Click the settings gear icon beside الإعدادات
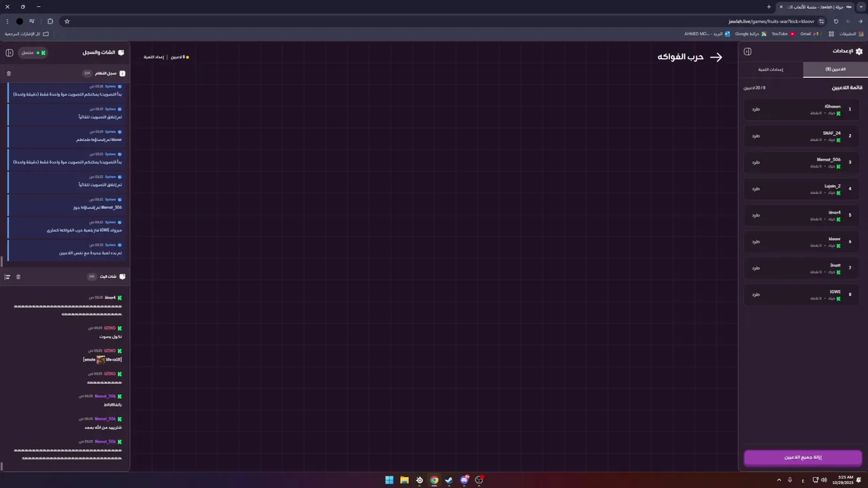 (859, 51)
